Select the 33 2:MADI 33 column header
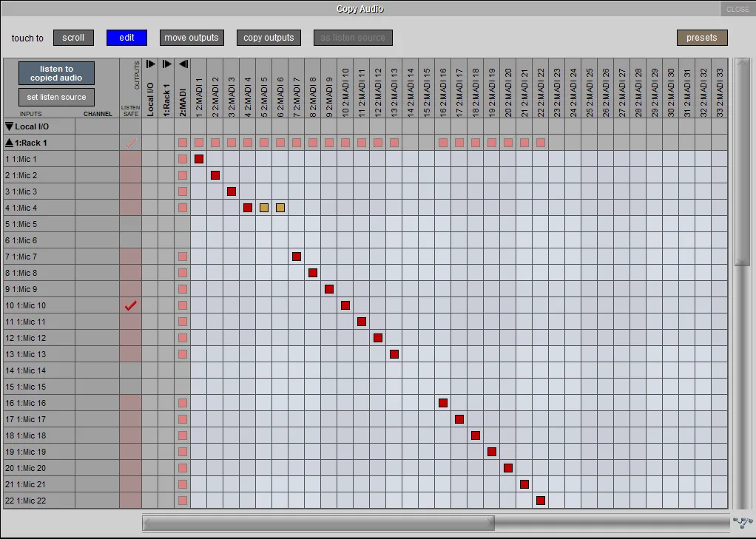The height and width of the screenshot is (539, 756). pos(720,89)
